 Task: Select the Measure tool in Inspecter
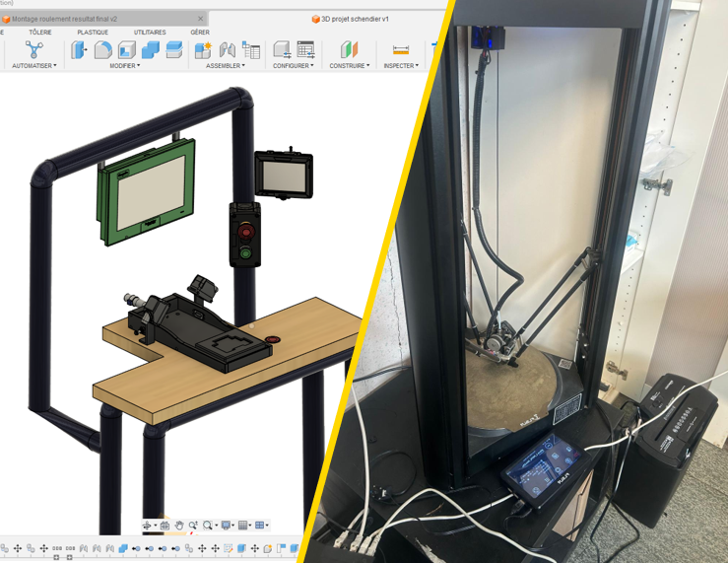click(401, 49)
